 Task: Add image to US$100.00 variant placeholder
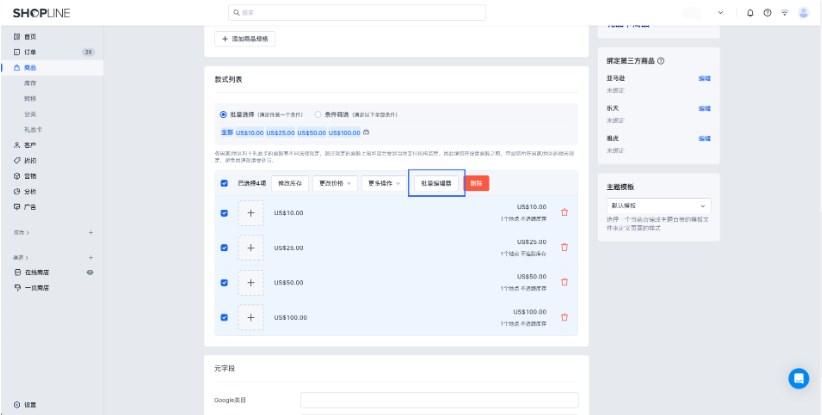tap(251, 318)
